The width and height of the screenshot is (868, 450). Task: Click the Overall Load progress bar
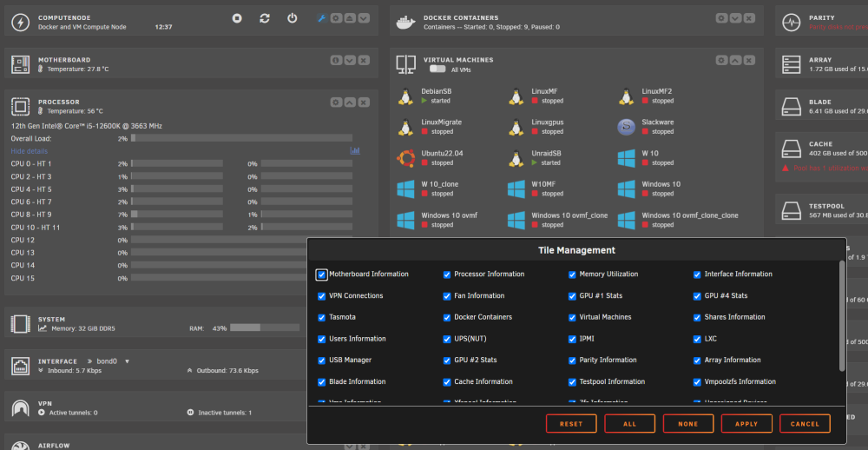tap(242, 138)
